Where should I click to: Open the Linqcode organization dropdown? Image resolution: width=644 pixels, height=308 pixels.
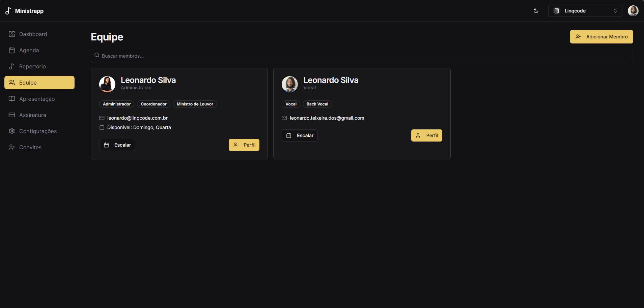pos(585,11)
